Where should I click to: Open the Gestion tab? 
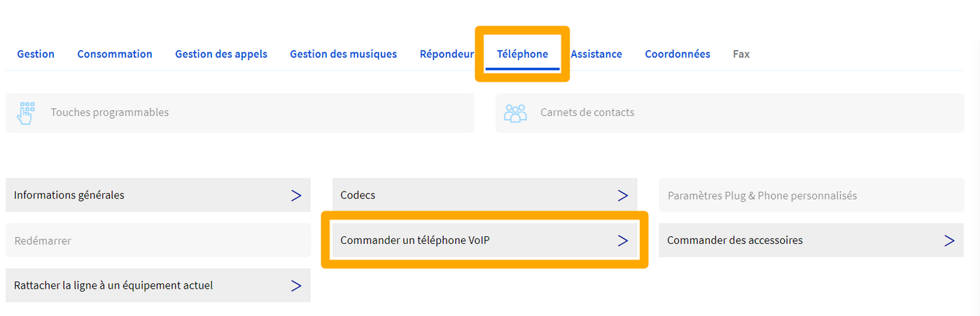click(x=36, y=54)
